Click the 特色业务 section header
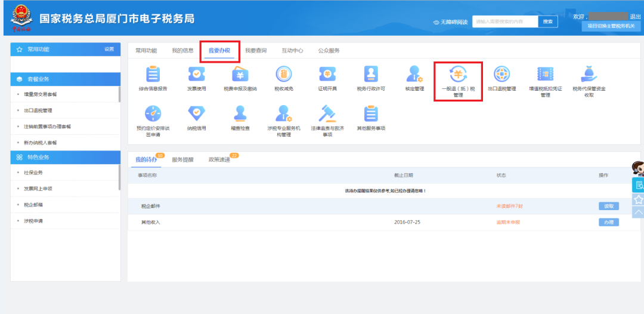Viewport: 644px width, 314px height. pyautogui.click(x=66, y=158)
